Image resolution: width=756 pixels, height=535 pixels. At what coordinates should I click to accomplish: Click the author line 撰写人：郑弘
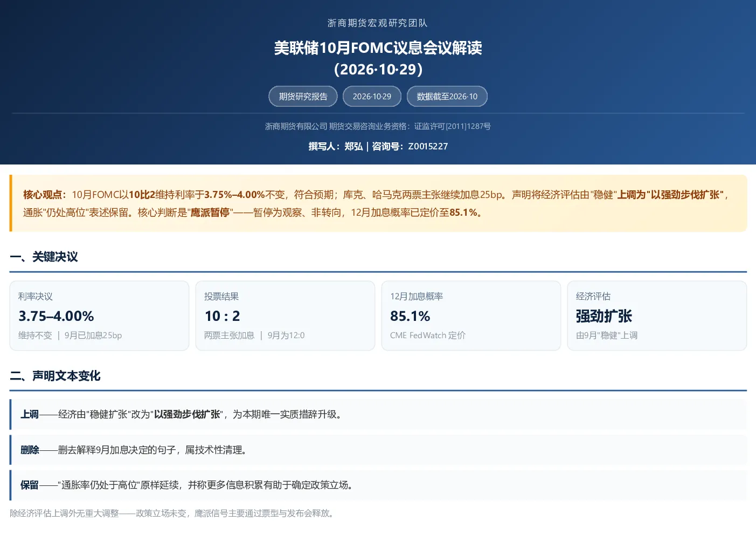pos(336,146)
